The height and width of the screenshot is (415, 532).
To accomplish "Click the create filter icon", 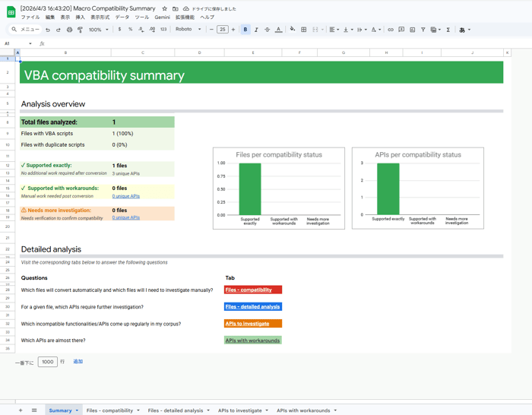I will (x=423, y=30).
